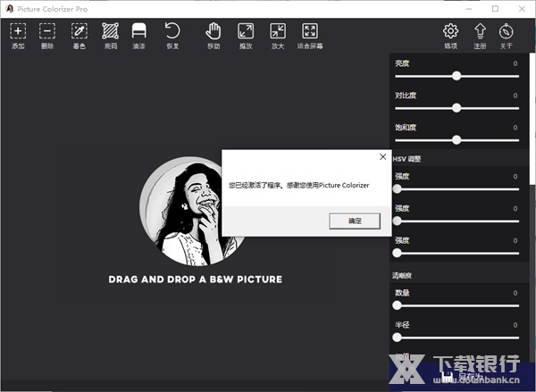Click the 适合屏幕 (Fit to screen) icon
Viewport: 536px width, 392px height.
(310, 32)
